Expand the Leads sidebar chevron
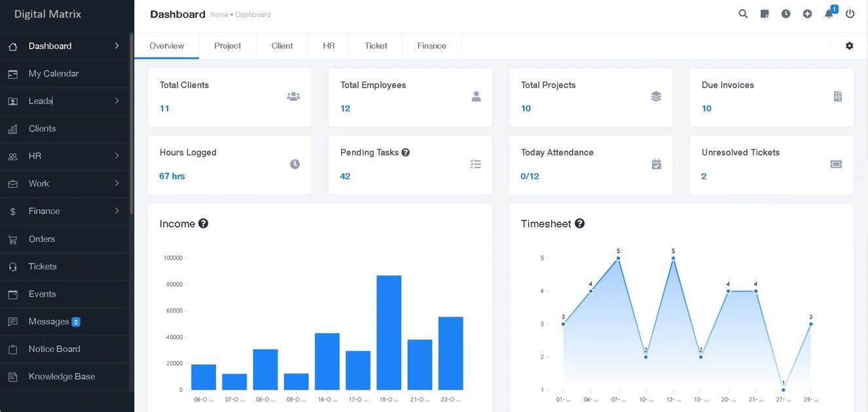868x412 pixels. 117,101
